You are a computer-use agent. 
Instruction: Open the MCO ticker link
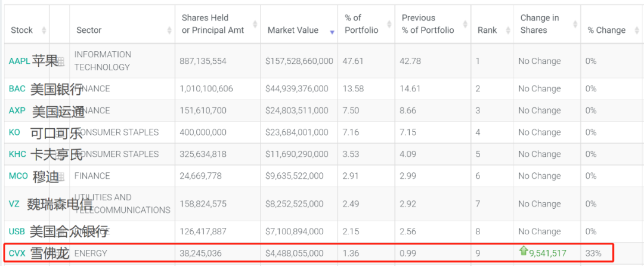click(18, 176)
